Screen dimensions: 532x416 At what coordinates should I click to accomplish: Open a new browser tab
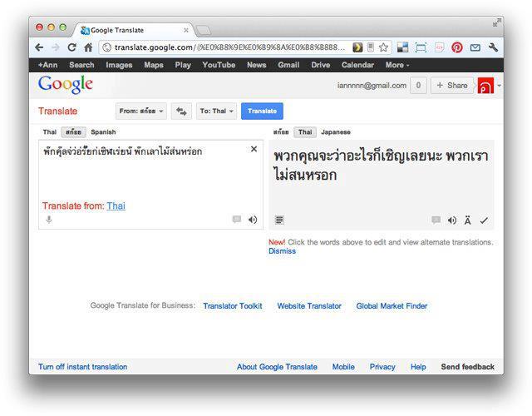(204, 31)
